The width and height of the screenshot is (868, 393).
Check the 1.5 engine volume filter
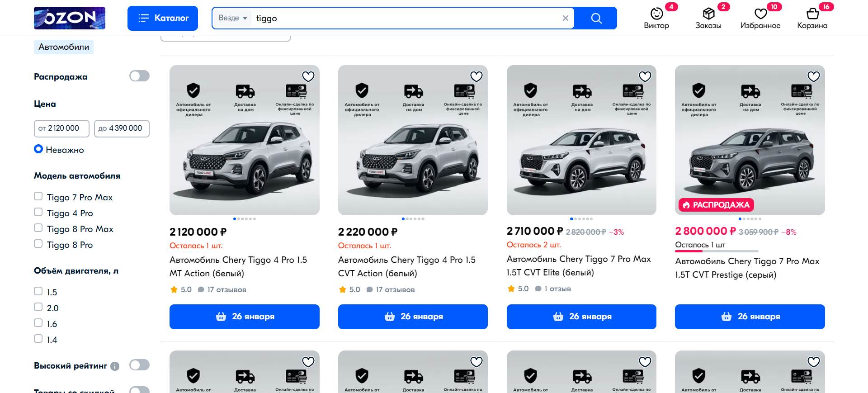(x=38, y=292)
